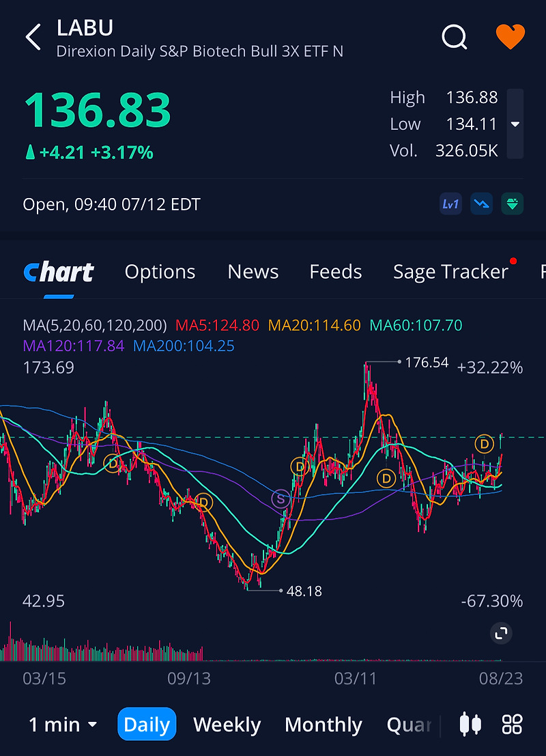Image resolution: width=546 pixels, height=756 pixels.
Task: Open the 1 min interval dropdown
Action: coord(63,725)
